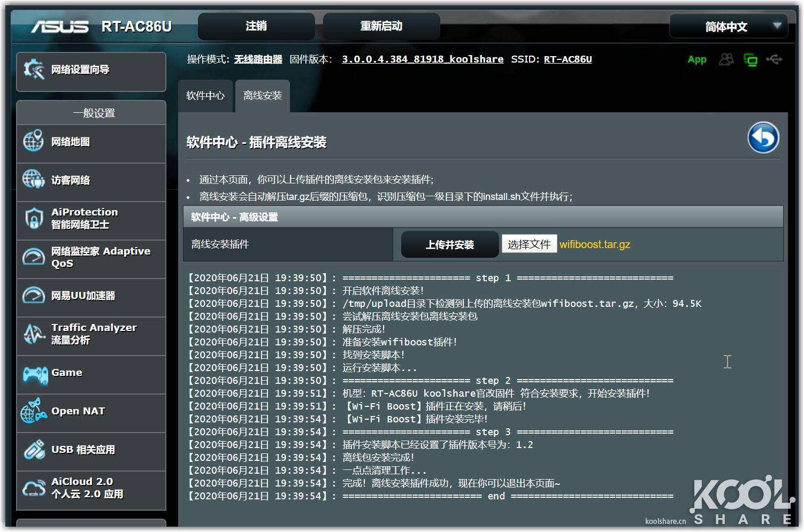804x532 pixels.
Task: Click the green App link
Action: (x=697, y=59)
